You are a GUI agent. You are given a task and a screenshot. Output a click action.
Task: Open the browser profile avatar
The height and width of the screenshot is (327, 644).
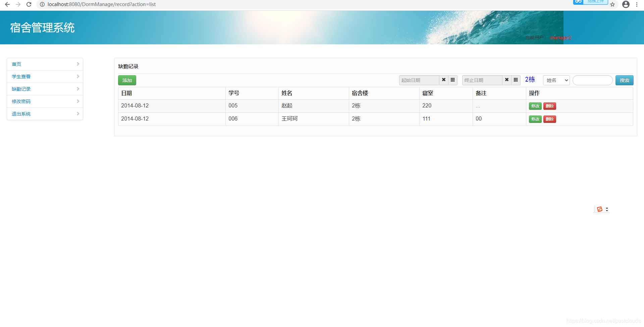626,4
